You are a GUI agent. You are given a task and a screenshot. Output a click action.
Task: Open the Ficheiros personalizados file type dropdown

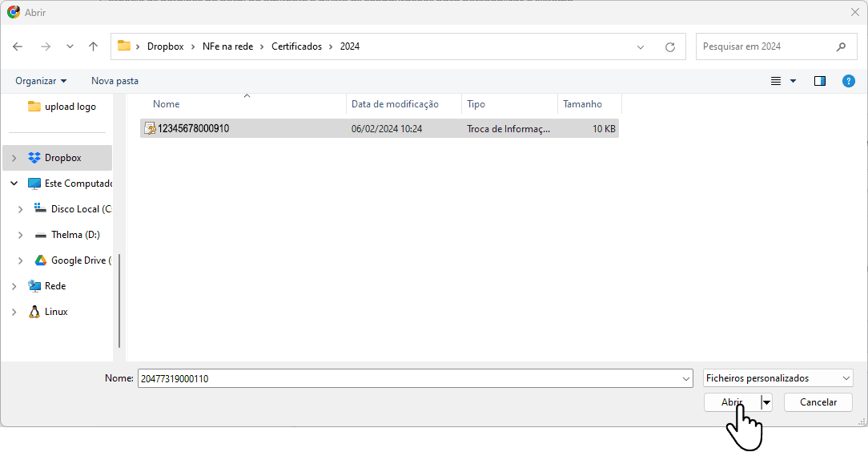(778, 378)
